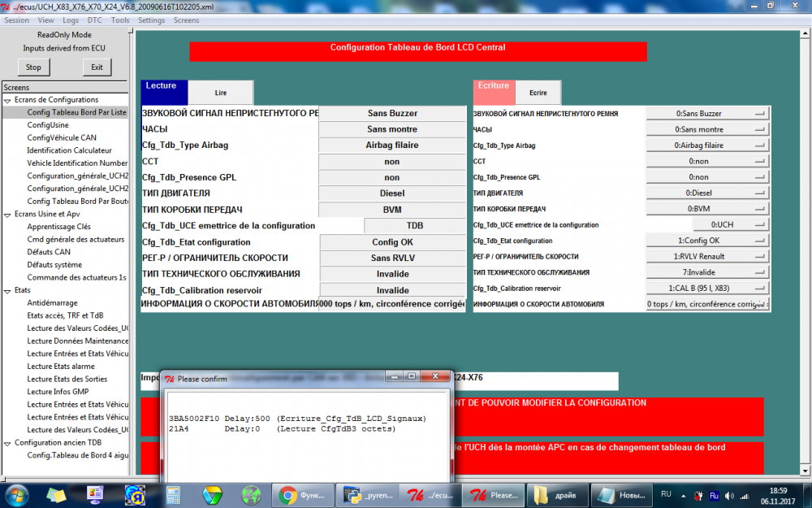Open the ЧАСЫ dropdown showing 0:Sans montre
Viewport: 812px width, 508px height.
tap(707, 129)
